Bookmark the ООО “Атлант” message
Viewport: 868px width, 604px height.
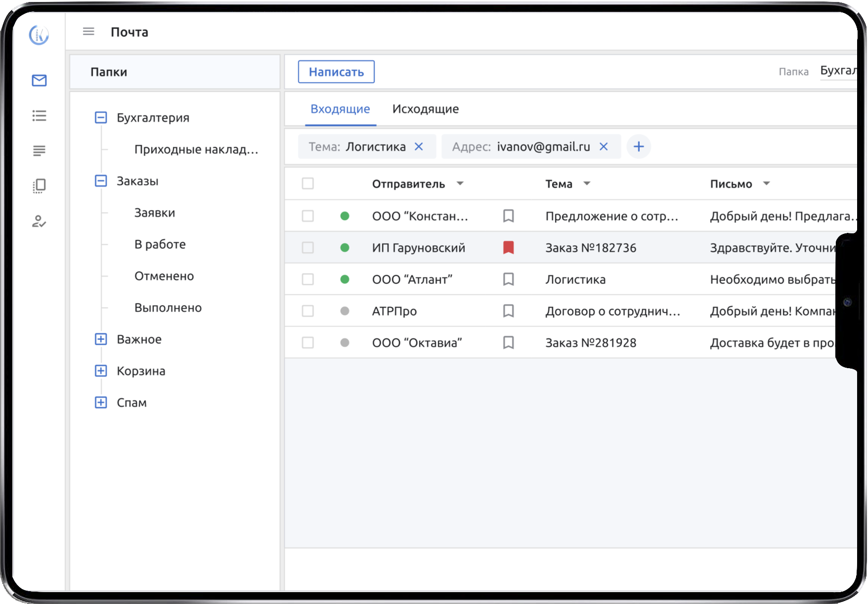point(508,279)
